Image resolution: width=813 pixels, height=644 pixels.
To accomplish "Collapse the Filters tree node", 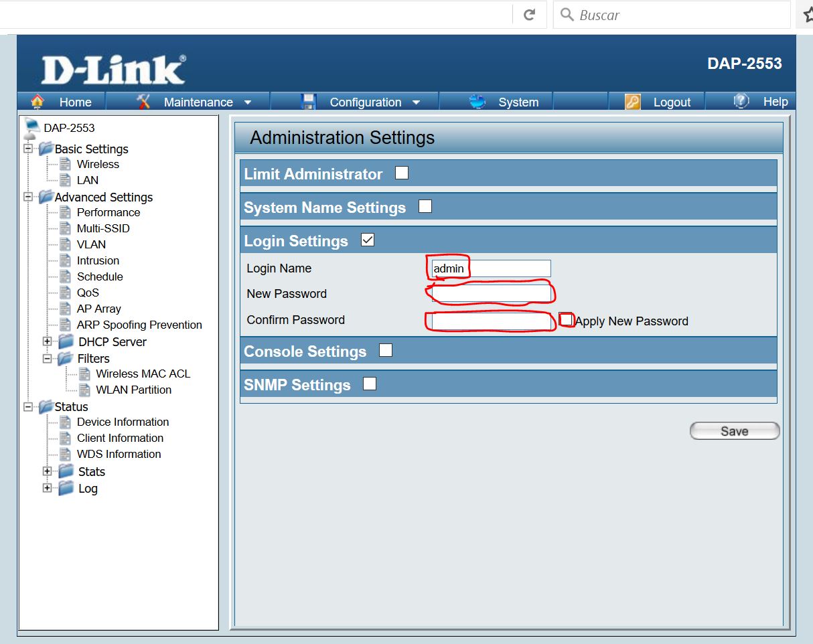I will coord(48,358).
